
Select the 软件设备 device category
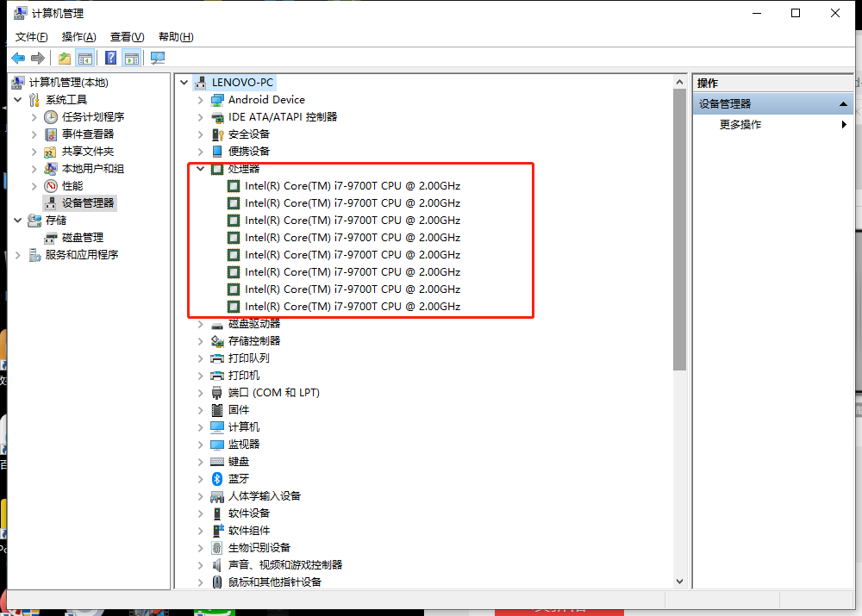[249, 513]
